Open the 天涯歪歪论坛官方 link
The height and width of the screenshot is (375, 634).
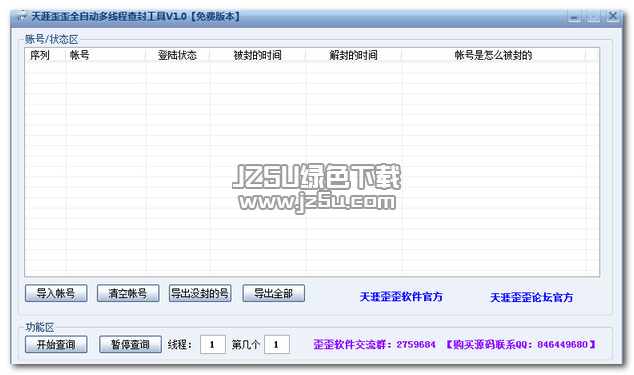click(x=531, y=298)
